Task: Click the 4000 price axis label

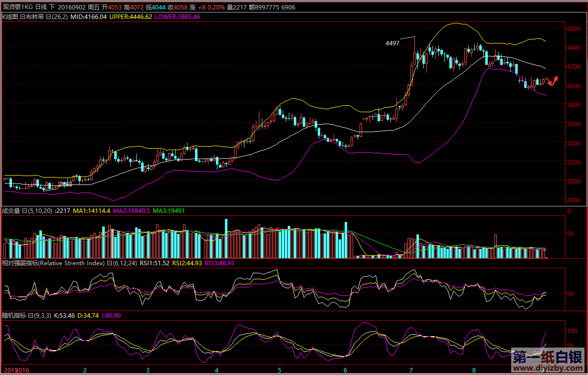Action: pos(575,86)
